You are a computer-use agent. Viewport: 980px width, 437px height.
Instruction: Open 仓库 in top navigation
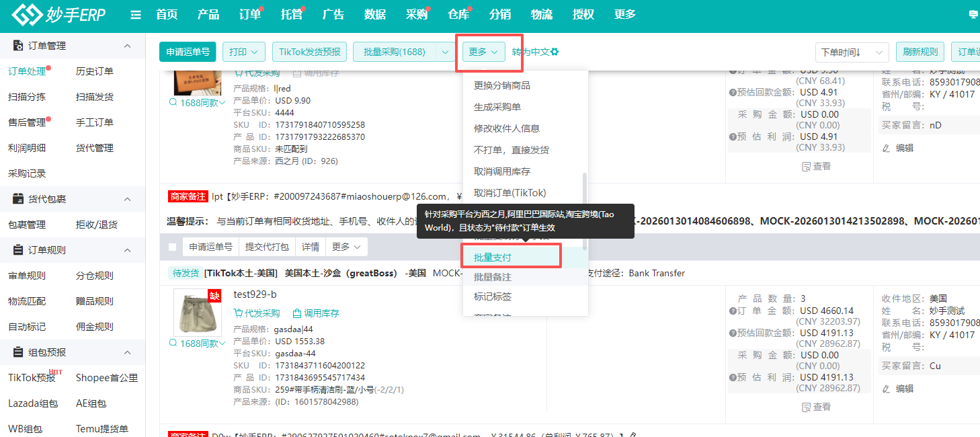pos(458,14)
